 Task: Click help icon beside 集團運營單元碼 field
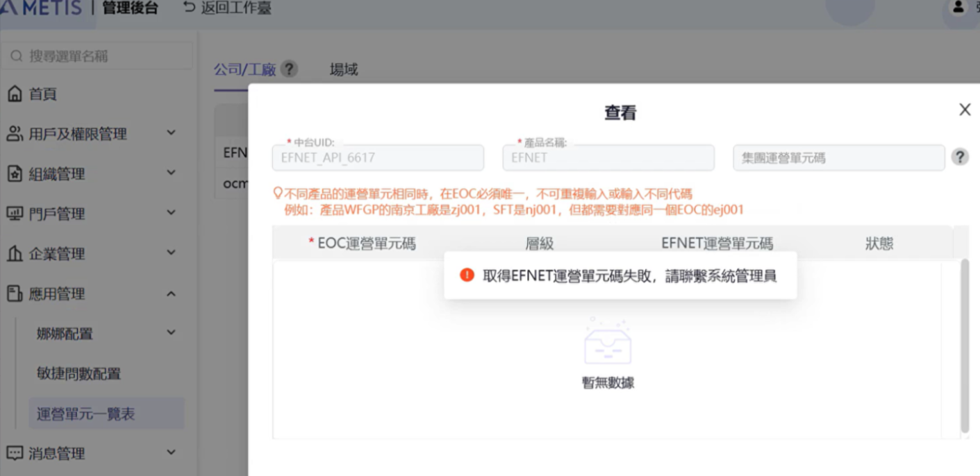click(x=960, y=157)
